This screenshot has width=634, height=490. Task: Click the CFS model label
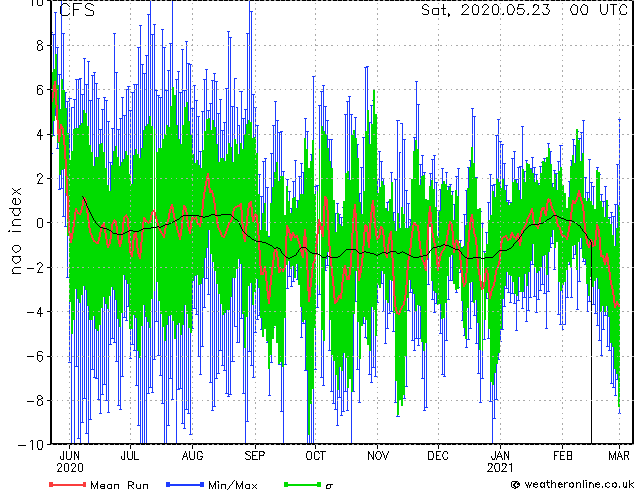77,10
